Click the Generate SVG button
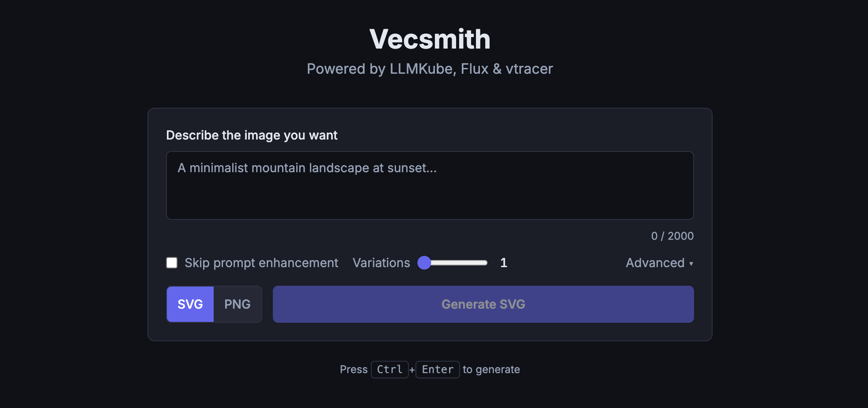The height and width of the screenshot is (408, 868). [483, 304]
